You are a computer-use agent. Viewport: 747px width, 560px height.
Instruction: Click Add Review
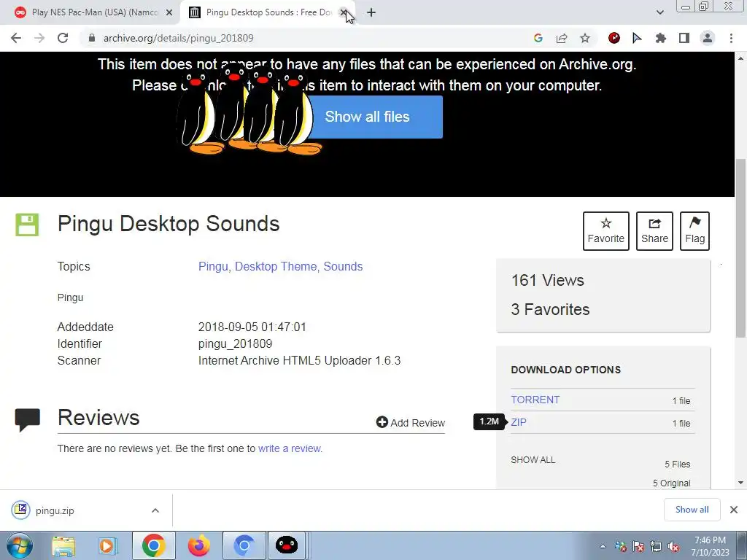click(411, 422)
